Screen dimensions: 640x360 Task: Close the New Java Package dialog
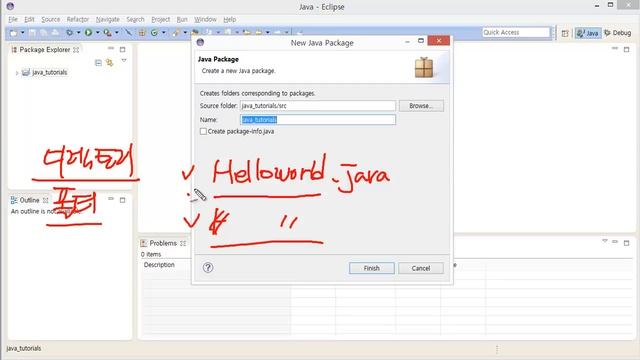coord(439,40)
